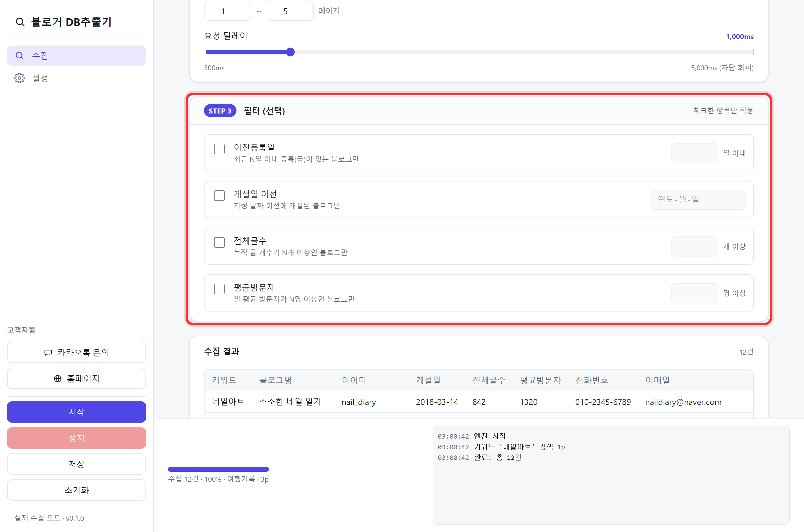Click the chat bubble icon in 카카오톡 문의
The width and height of the screenshot is (804, 532).
48,353
